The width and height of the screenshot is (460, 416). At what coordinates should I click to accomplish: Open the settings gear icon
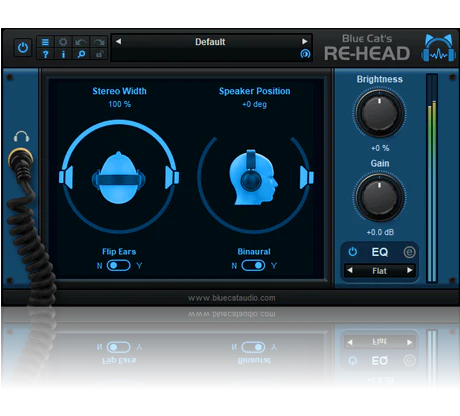pos(63,42)
